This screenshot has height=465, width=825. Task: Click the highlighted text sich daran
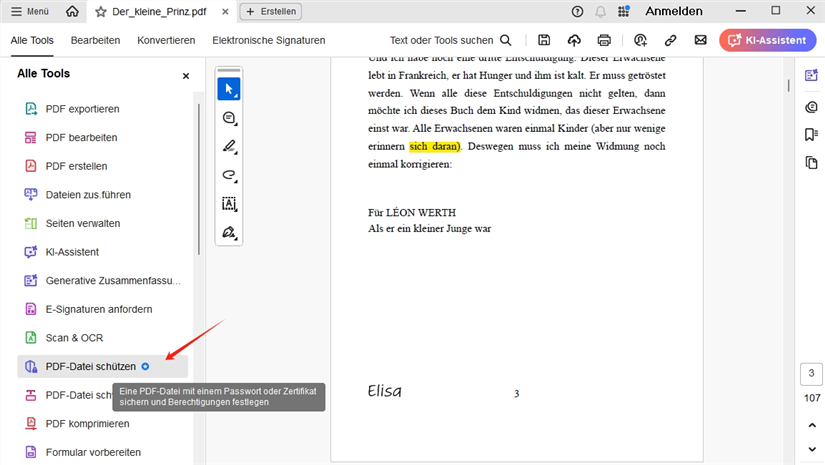(435, 146)
